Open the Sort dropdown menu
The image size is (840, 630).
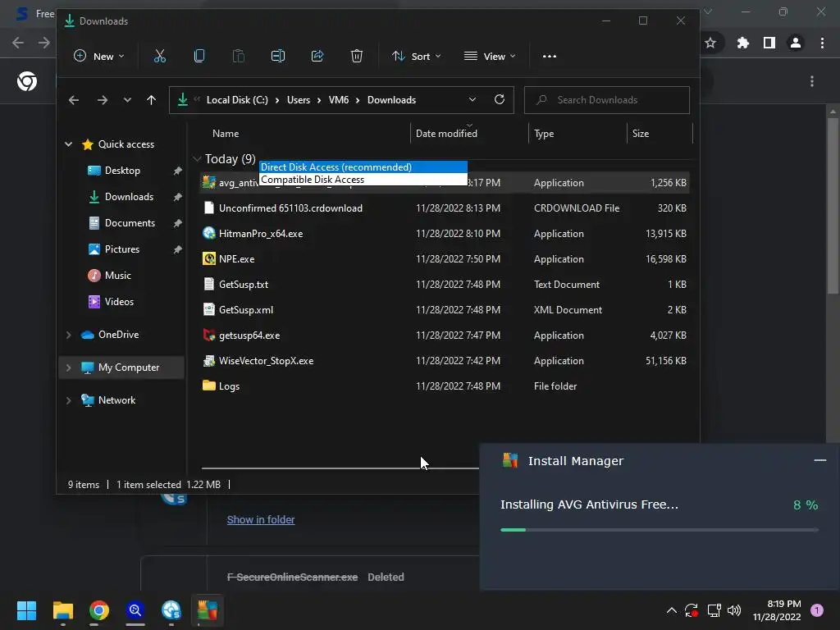416,57
